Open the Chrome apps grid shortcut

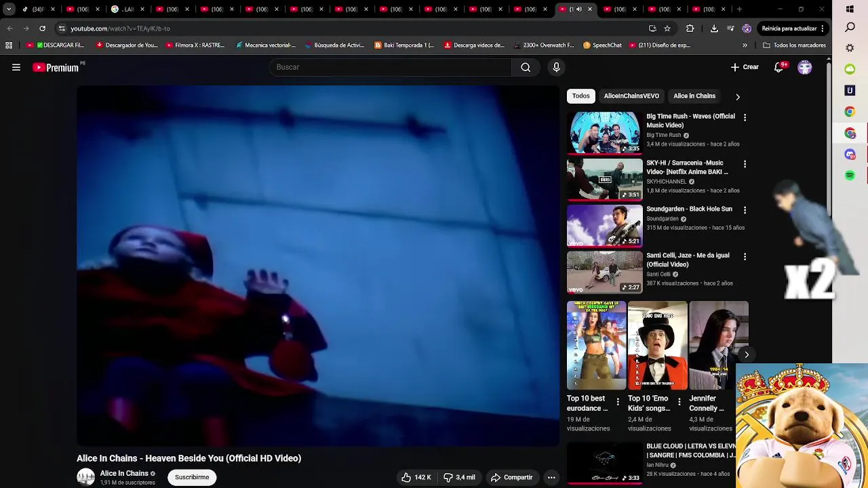point(9,45)
